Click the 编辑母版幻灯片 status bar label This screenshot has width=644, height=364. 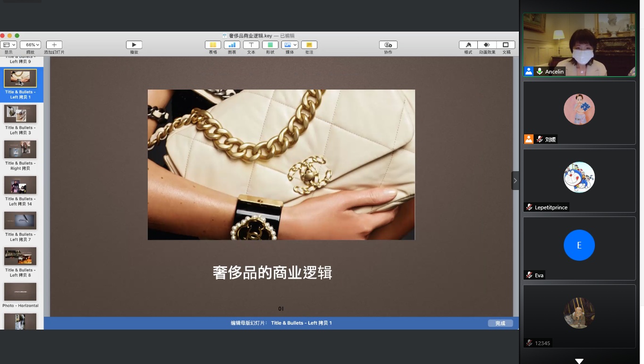click(249, 323)
